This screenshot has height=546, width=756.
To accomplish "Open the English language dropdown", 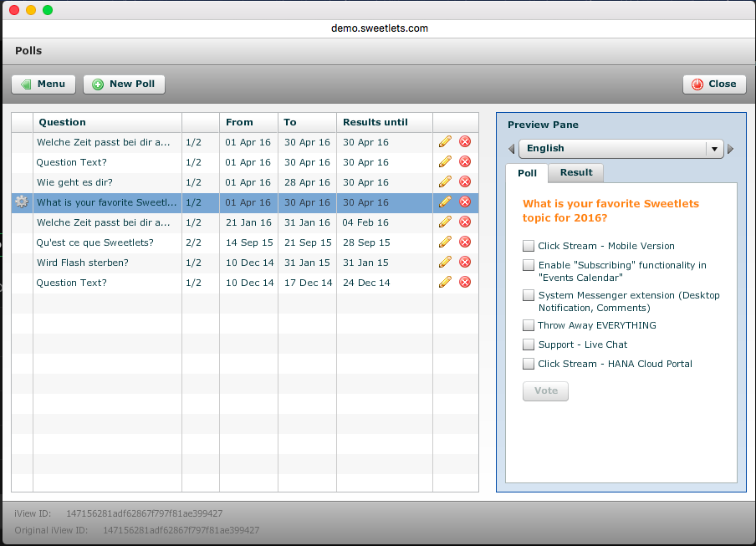I will tap(621, 149).
